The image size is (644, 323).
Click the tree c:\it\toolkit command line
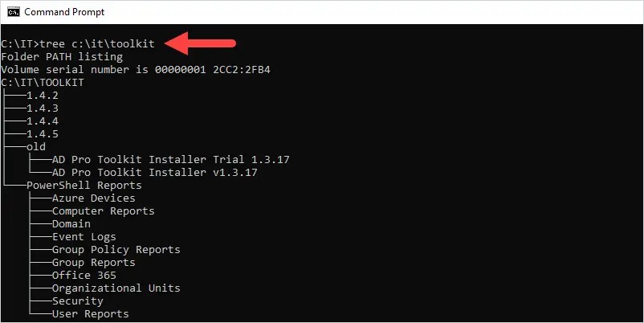[78, 43]
